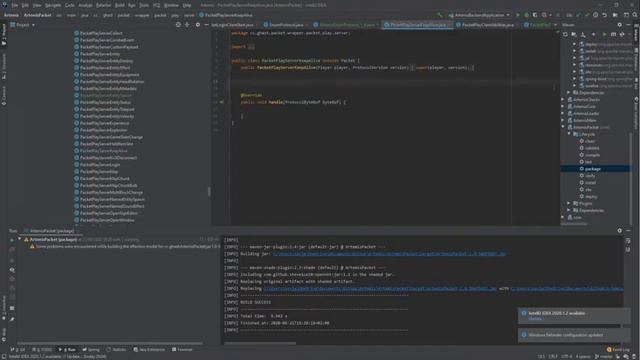The height and width of the screenshot is (360, 640).
Task: Click the Maven add project plus icon
Action: [x=594, y=35]
